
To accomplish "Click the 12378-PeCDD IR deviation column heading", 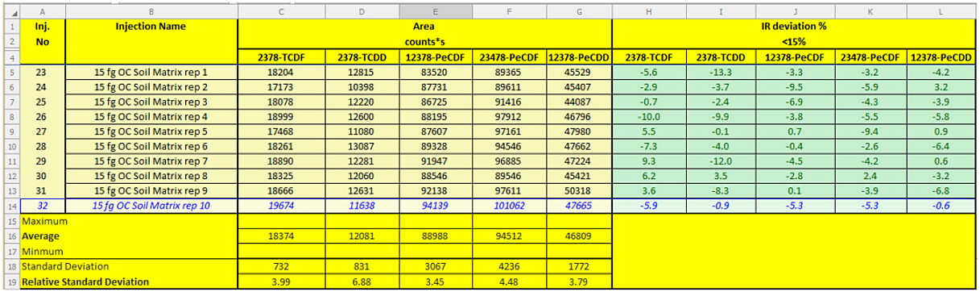I will click(x=941, y=57).
